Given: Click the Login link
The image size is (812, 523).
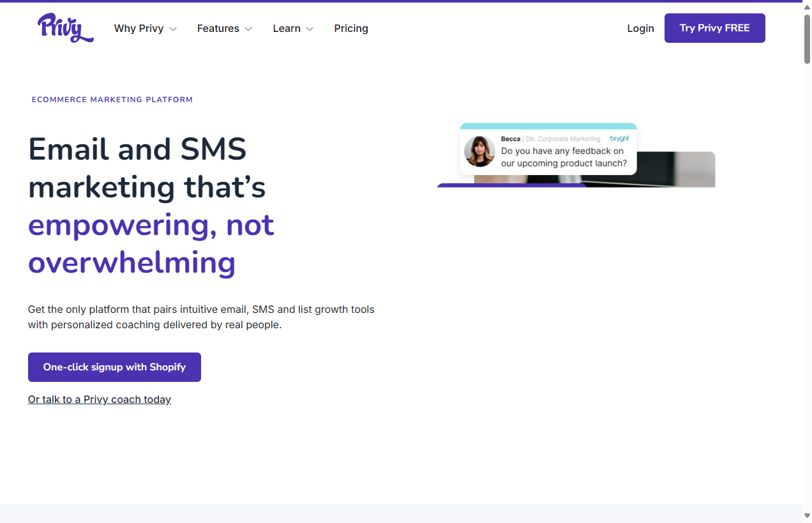Looking at the screenshot, I should (x=640, y=29).
